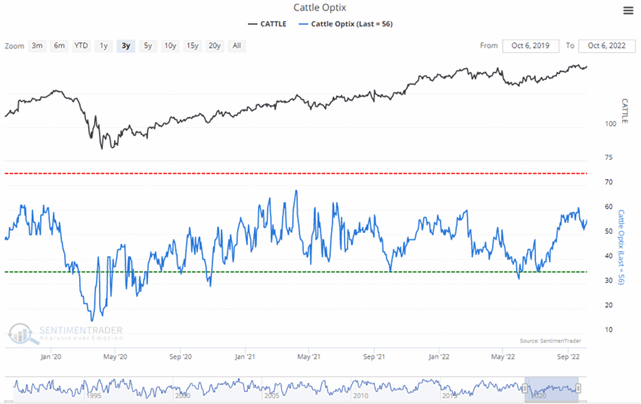This screenshot has height=404, width=641.
Task: Choose the YTD zoom option
Action: [x=80, y=46]
